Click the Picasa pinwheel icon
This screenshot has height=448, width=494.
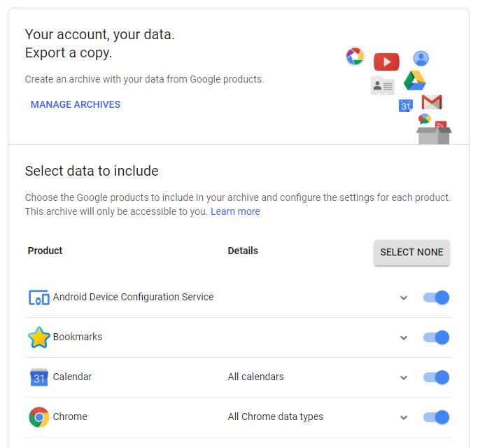(355, 57)
